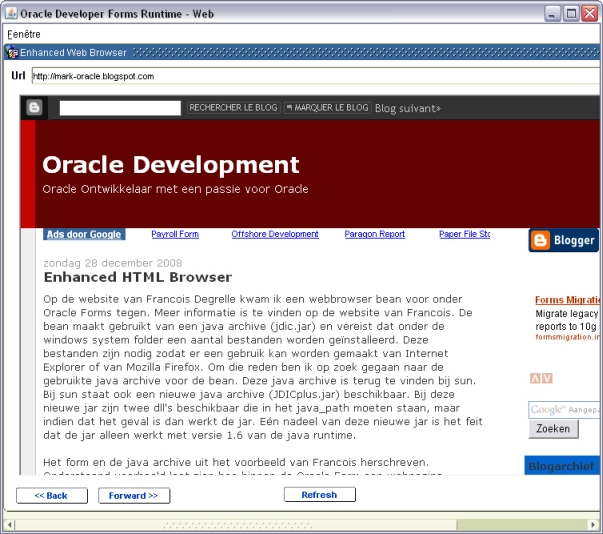Open the Enhanced HTML Browser post title
603x534 pixels.
[x=138, y=277]
